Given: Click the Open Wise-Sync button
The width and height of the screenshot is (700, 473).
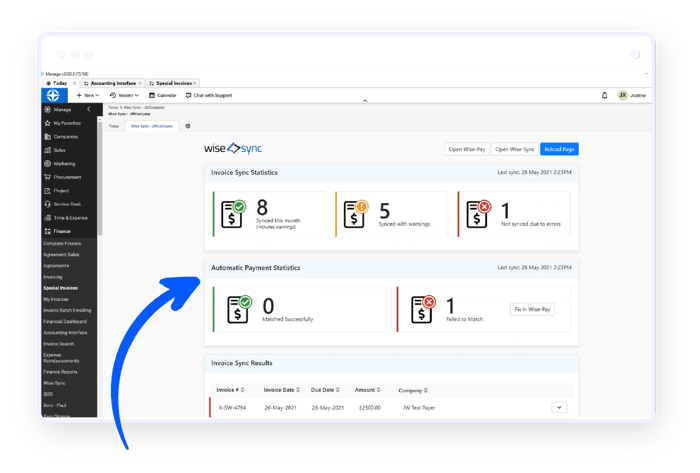Looking at the screenshot, I should point(515,149).
